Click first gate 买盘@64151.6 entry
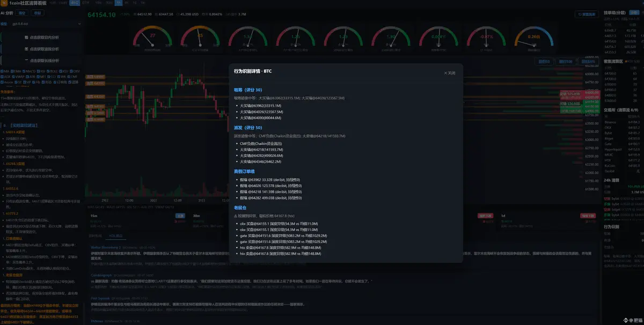The height and width of the screenshot is (325, 644). pyautogui.click(x=283, y=235)
